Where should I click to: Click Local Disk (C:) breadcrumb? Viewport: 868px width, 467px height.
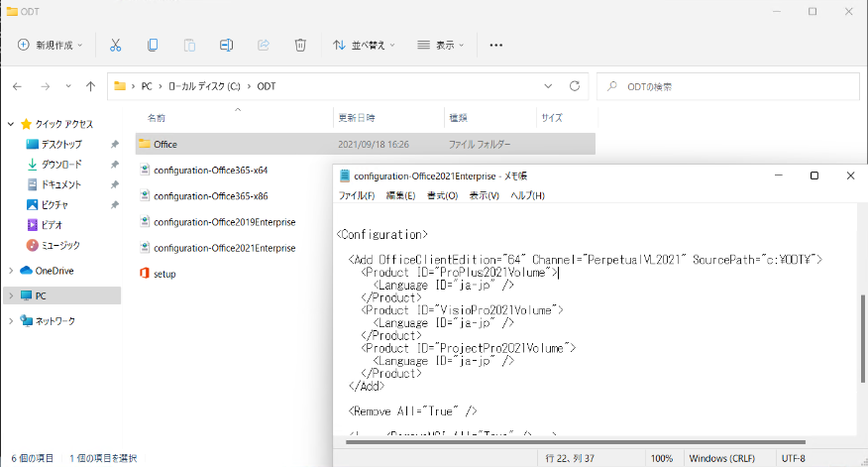coord(204,86)
